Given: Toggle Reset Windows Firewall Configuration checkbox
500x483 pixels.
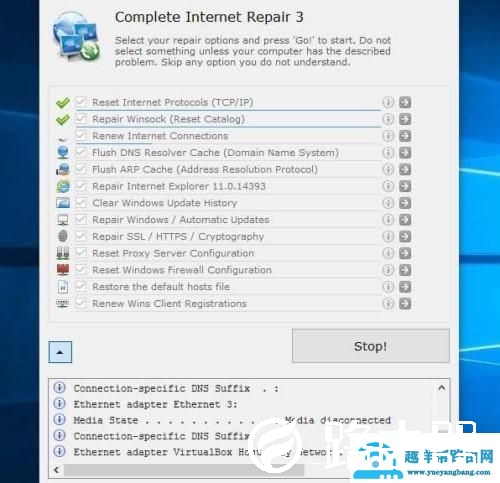Looking at the screenshot, I should point(81,270).
